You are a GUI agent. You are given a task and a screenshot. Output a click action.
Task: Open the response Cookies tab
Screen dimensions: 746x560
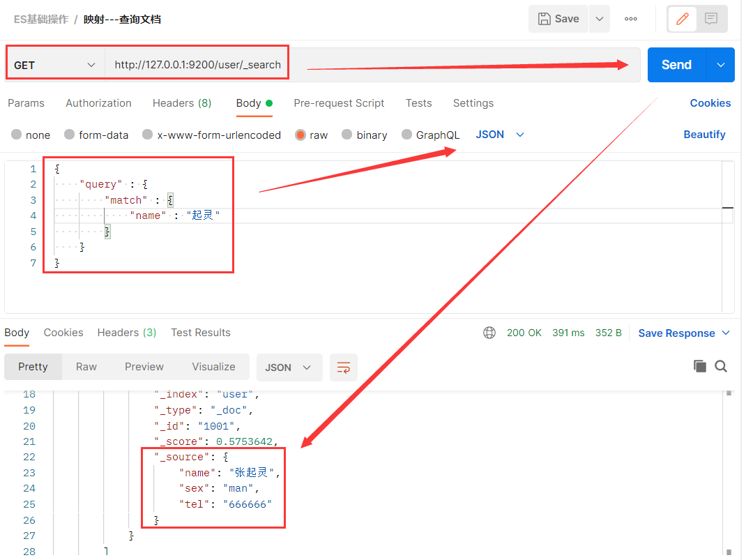[63, 333]
